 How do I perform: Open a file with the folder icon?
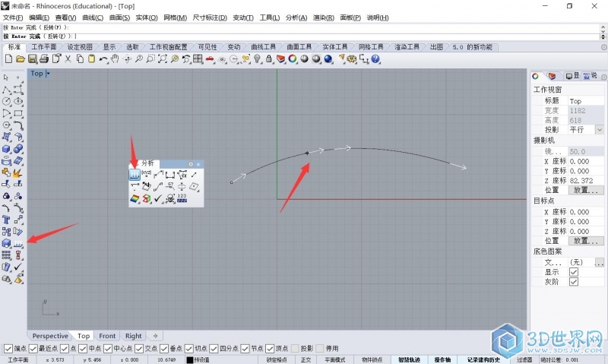point(21,59)
